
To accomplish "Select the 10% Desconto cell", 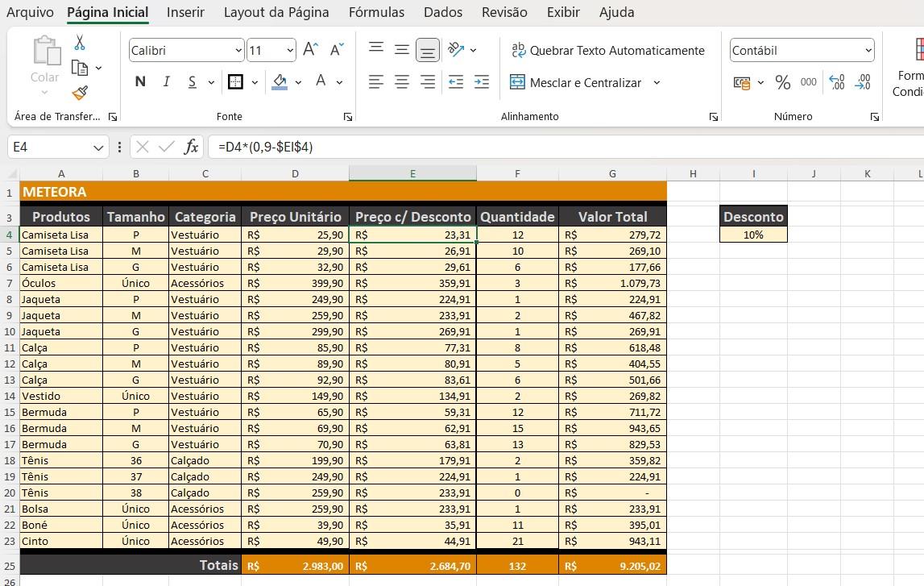I will [753, 235].
